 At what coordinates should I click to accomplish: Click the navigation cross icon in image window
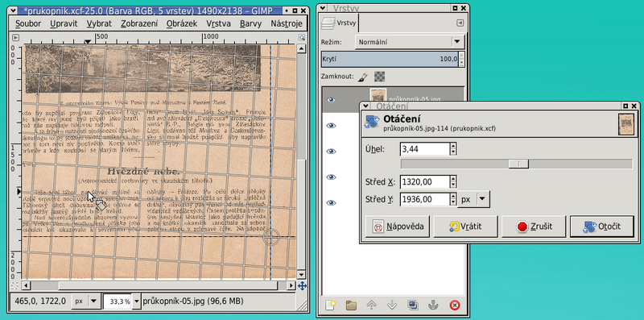coord(302,285)
